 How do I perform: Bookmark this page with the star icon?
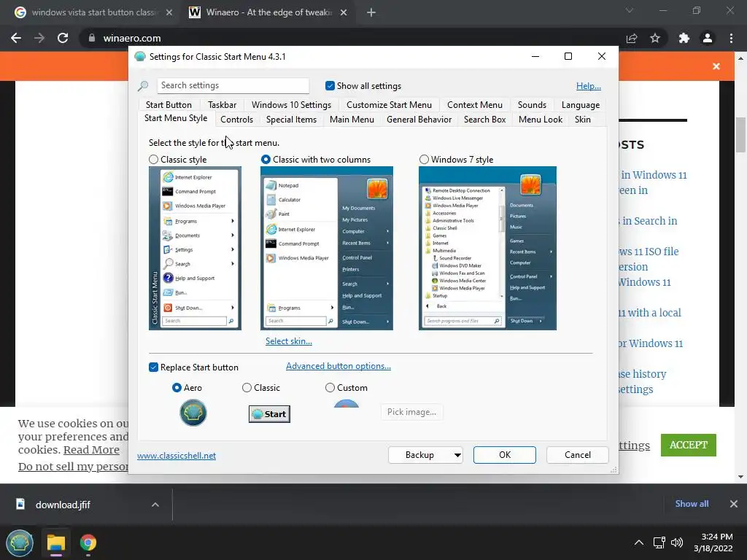tap(655, 38)
